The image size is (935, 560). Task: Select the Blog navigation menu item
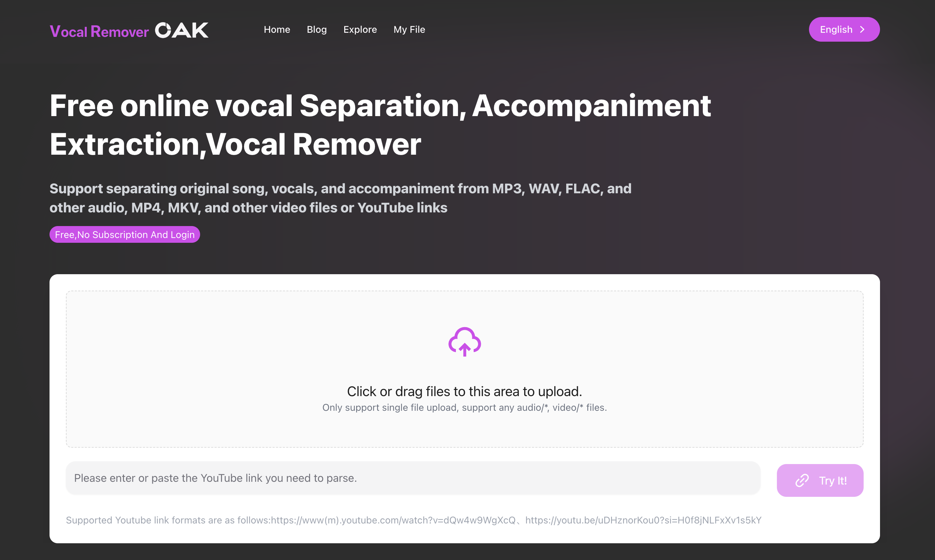point(317,29)
